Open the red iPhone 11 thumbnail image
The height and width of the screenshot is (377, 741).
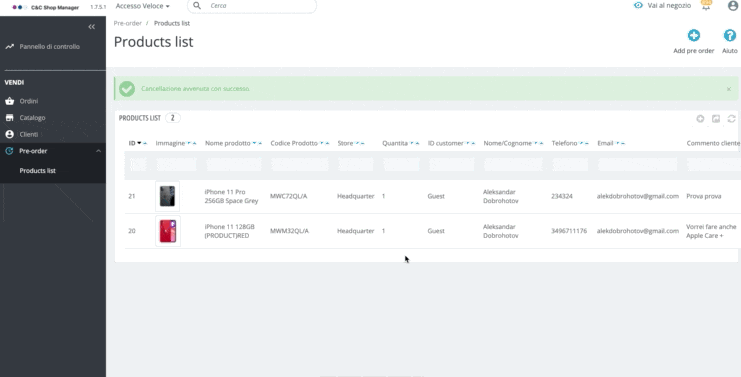coord(168,231)
